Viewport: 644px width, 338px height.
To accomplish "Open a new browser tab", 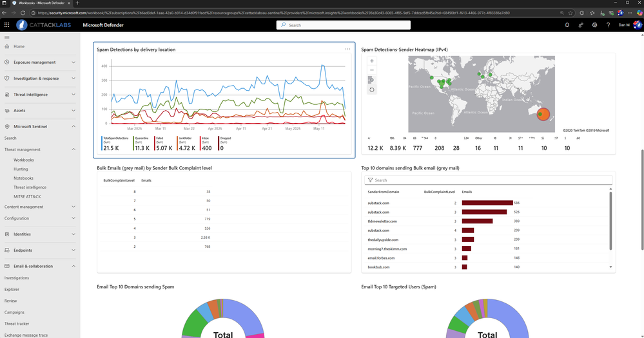I will [x=77, y=3].
